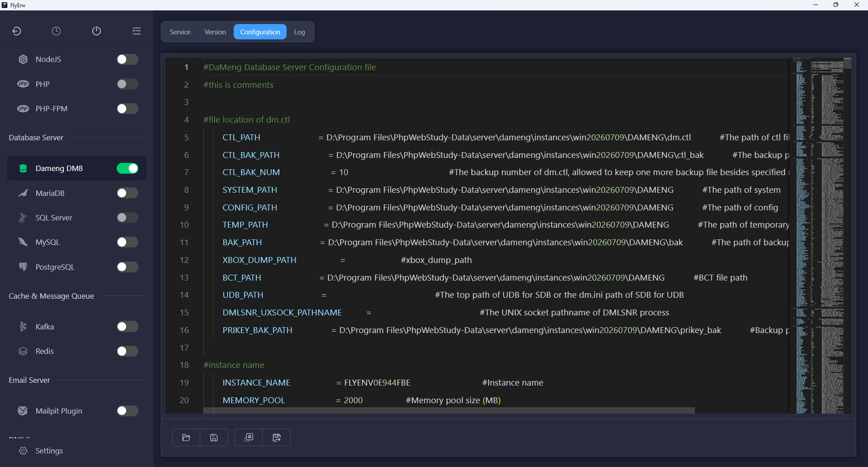Enable the Redis switch
868x467 pixels.
coord(127,351)
